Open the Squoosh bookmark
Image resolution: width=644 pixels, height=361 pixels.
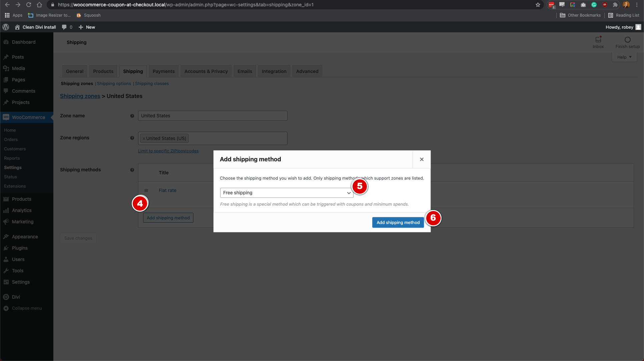click(88, 15)
